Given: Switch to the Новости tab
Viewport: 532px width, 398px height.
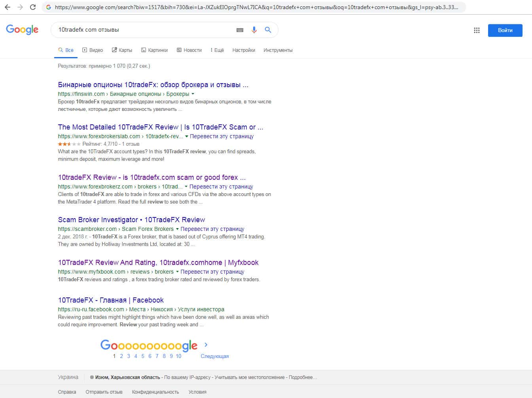Looking at the screenshot, I should (189, 50).
